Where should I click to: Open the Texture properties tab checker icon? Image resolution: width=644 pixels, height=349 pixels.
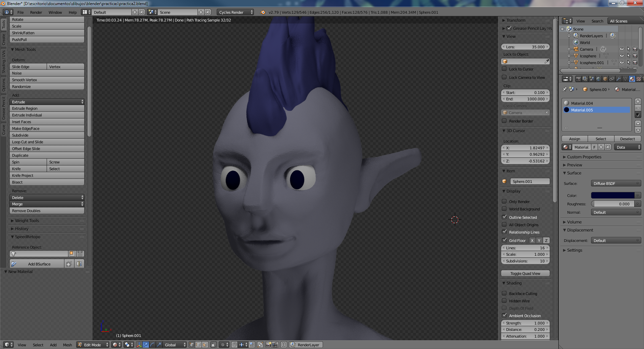[x=639, y=79]
